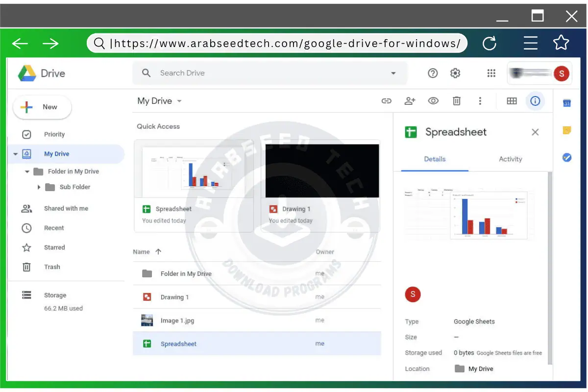
Task: Open the Support help icon
Action: point(433,73)
